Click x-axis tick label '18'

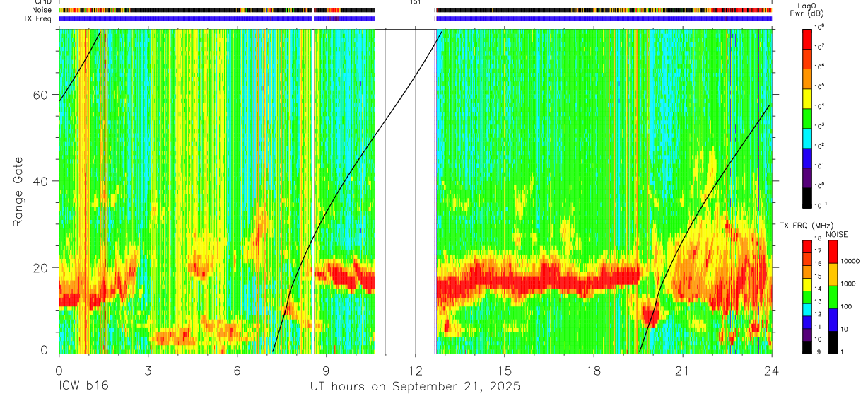coord(594,370)
